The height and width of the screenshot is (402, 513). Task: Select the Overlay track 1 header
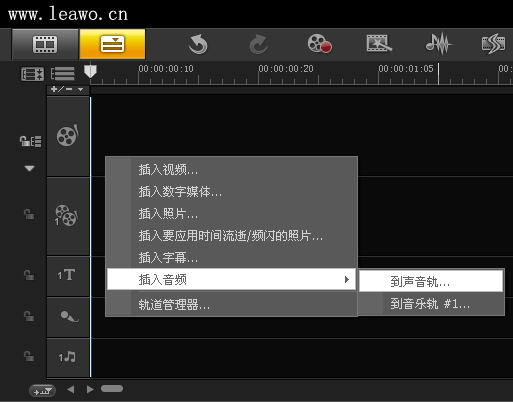tap(68, 216)
